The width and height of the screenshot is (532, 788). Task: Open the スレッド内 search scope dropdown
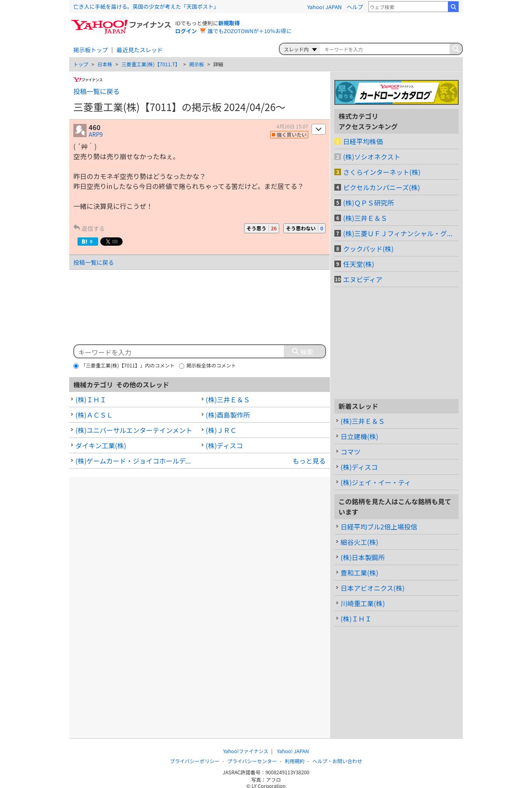click(300, 49)
